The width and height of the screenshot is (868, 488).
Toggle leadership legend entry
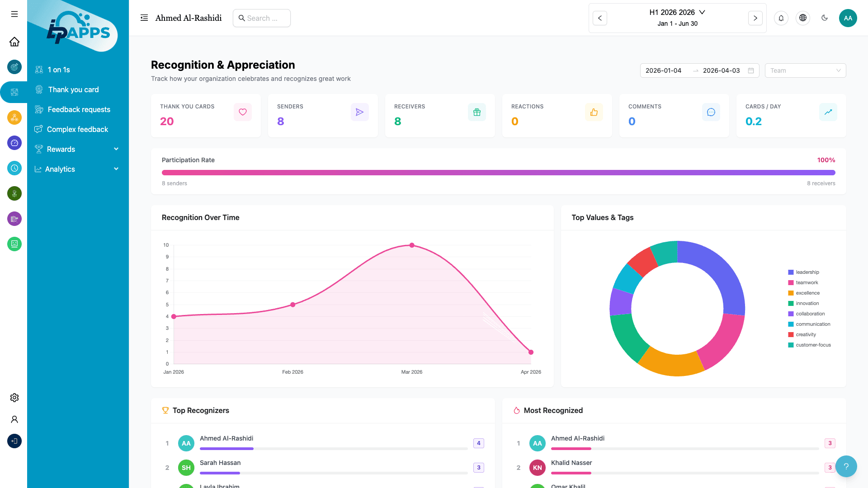click(x=804, y=272)
